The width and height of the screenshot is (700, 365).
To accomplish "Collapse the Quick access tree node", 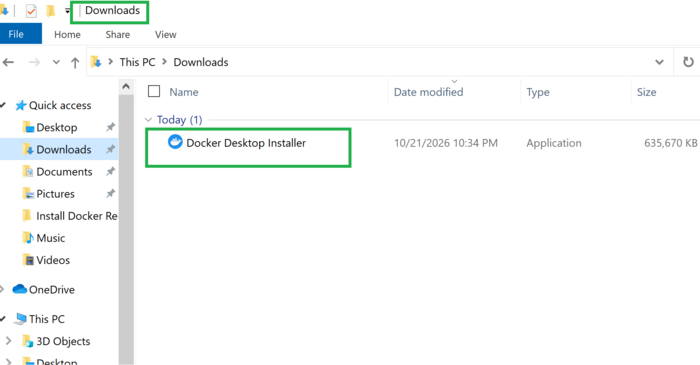I will [x=3, y=105].
